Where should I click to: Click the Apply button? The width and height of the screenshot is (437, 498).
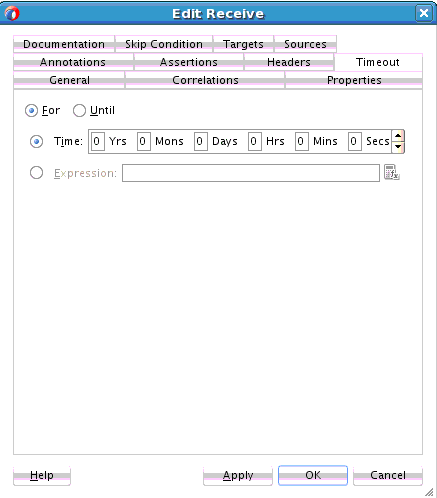tap(238, 475)
